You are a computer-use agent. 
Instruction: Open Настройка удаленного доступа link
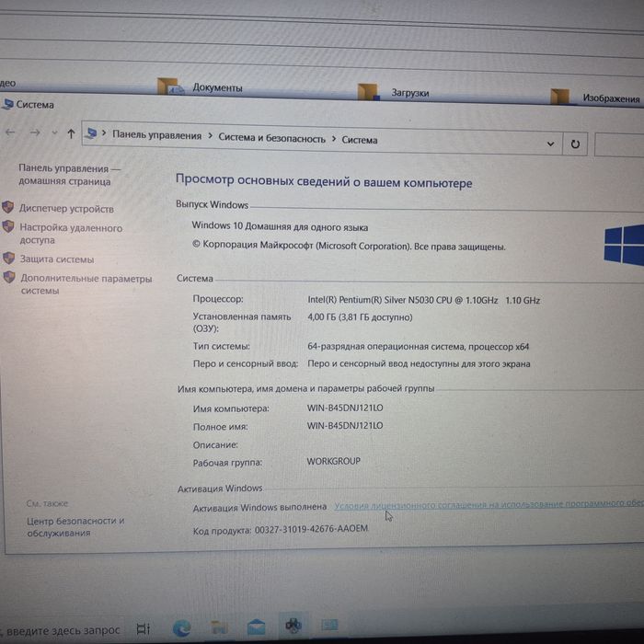[x=71, y=234]
